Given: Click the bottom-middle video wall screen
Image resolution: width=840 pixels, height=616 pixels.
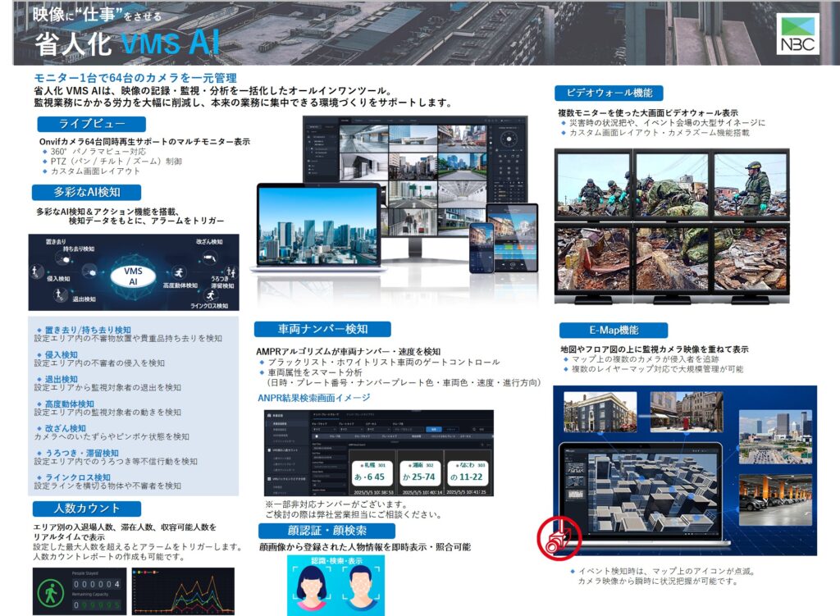Looking at the screenshot, I should click(x=672, y=259).
